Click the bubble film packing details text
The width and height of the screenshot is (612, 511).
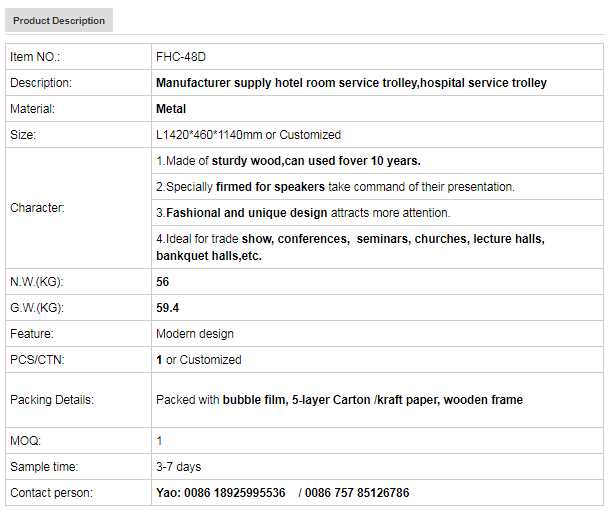coord(339,400)
